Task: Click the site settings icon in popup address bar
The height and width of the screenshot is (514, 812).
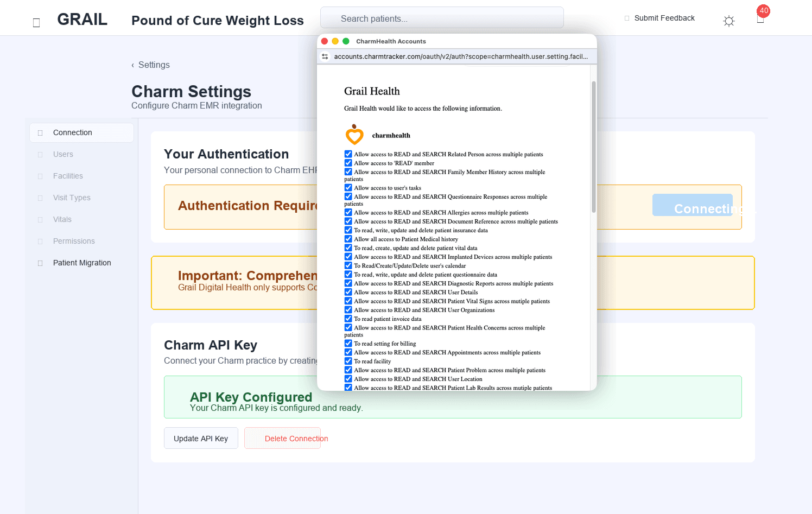Action: 325,56
